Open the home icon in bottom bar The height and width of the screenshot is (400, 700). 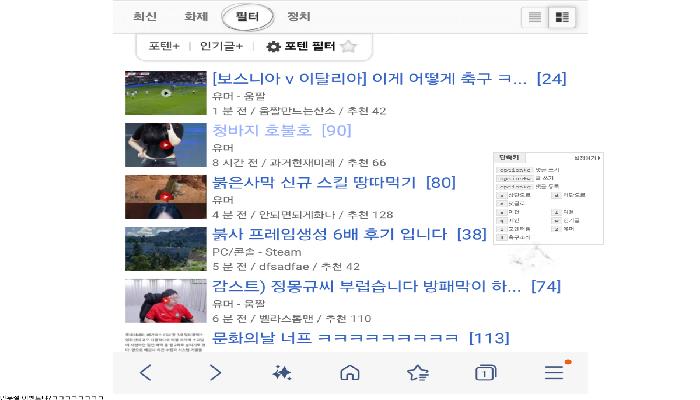pos(350,372)
